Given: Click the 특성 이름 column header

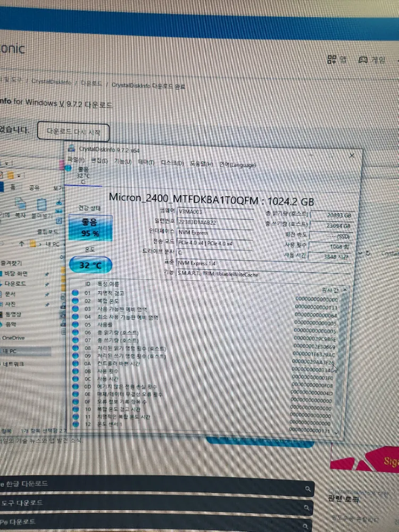Looking at the screenshot, I should tap(108, 284).
